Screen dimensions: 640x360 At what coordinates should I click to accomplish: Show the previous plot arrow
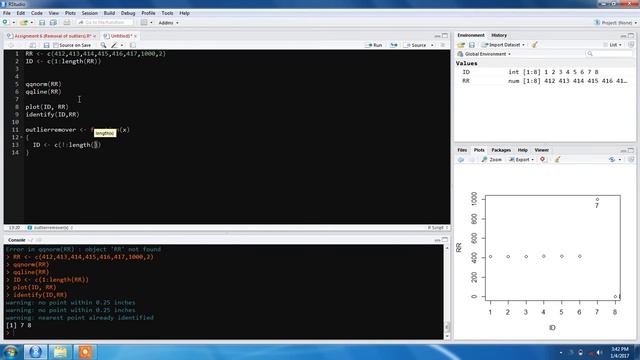pyautogui.click(x=461, y=160)
